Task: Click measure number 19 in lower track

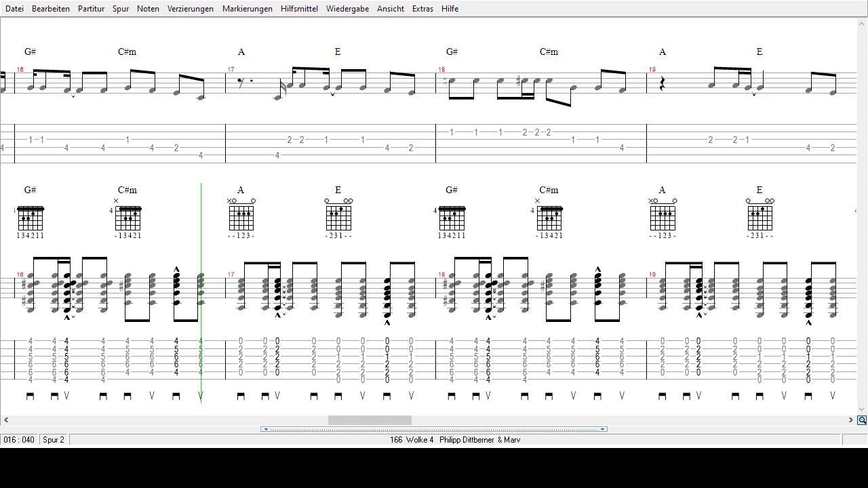Action: pyautogui.click(x=652, y=274)
